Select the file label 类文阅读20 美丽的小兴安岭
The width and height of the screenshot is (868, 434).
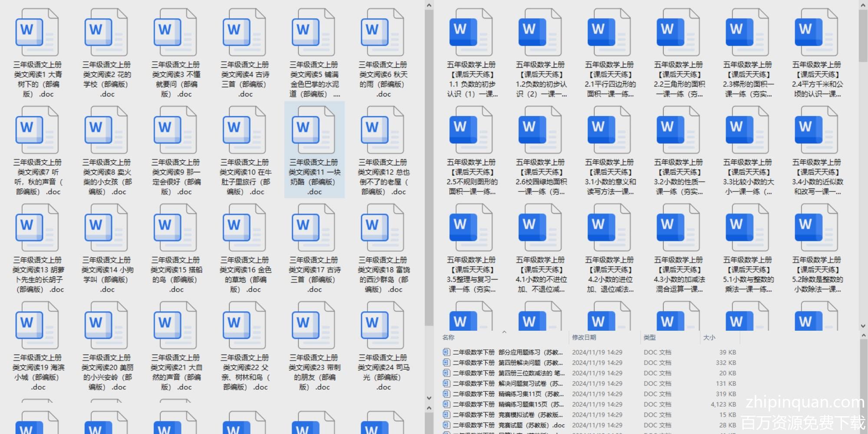107,372
